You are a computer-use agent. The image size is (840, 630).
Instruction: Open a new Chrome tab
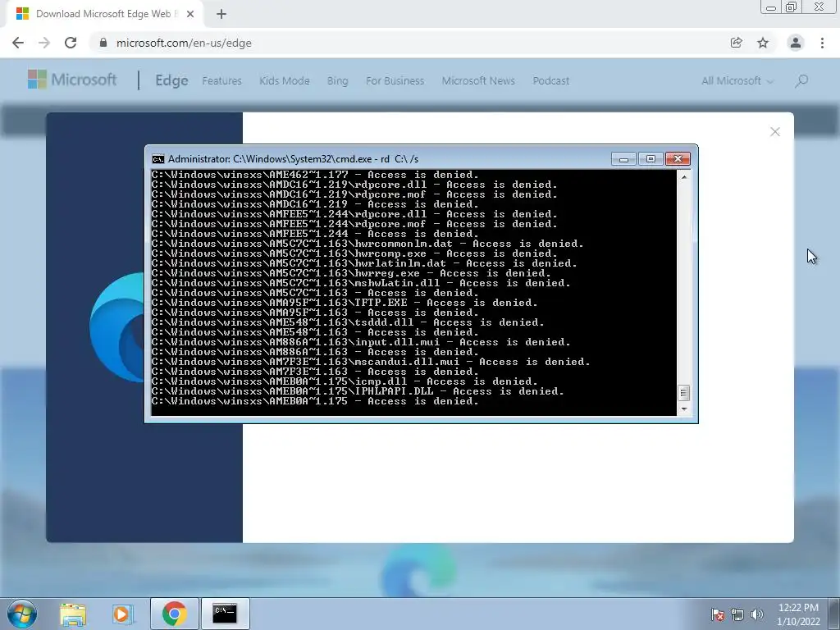(221, 14)
